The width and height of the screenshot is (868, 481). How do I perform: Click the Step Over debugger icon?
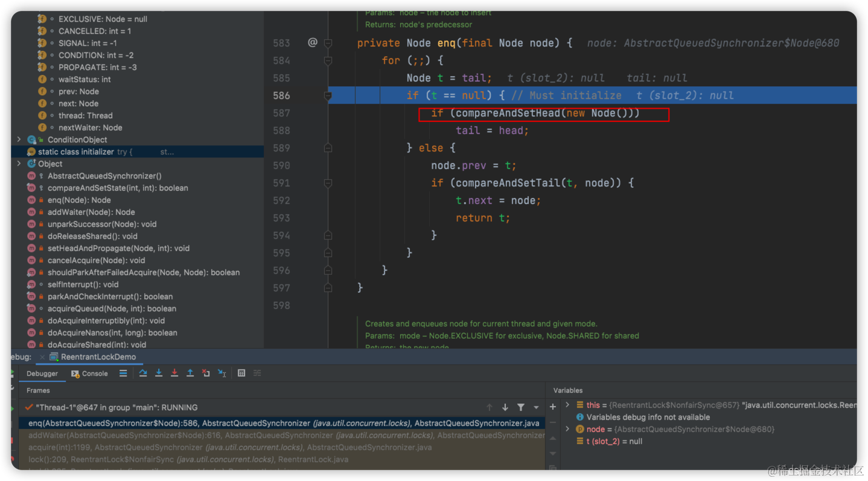[143, 374]
